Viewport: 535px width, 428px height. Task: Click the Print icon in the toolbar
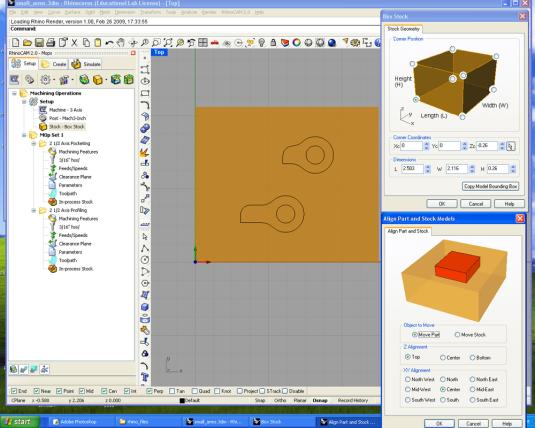tap(50, 43)
